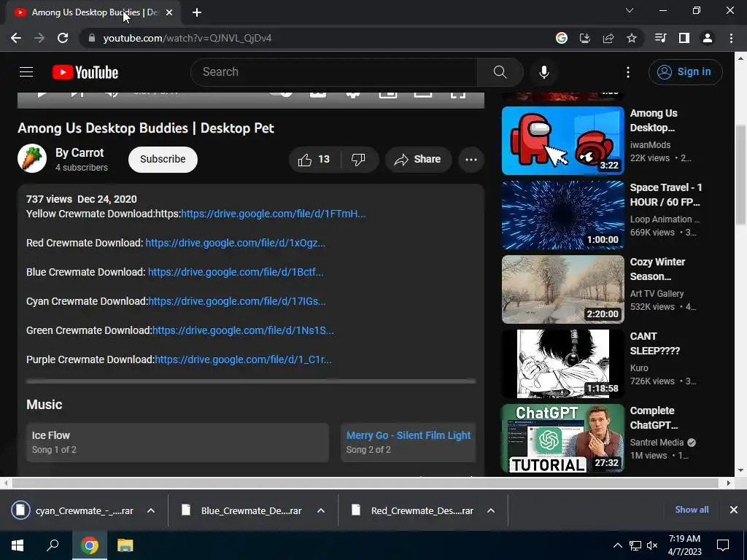Like the video with thumbs up
The width and height of the screenshot is (747, 560).
[x=314, y=160]
